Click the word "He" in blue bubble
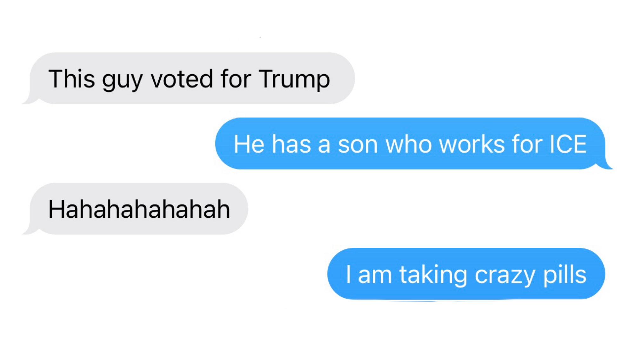Image resolution: width=635 pixels, height=364 pixels. coord(249,144)
